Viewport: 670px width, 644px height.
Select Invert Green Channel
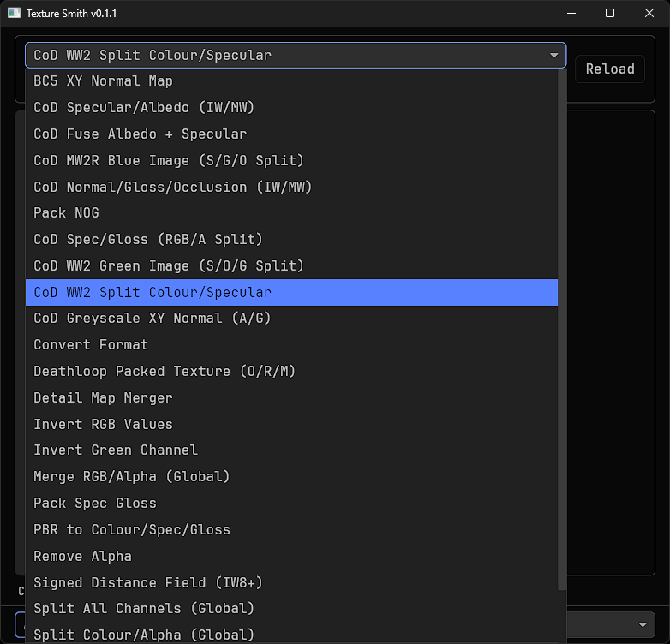291,450
